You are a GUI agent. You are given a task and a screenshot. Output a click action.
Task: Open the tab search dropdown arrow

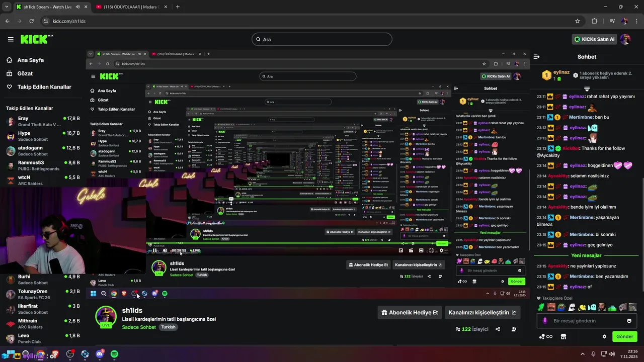tap(6, 7)
